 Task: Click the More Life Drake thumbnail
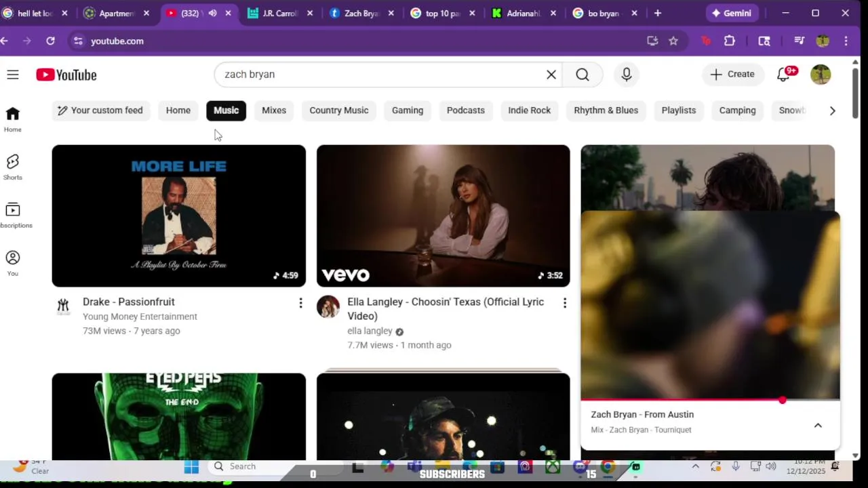coord(179,216)
